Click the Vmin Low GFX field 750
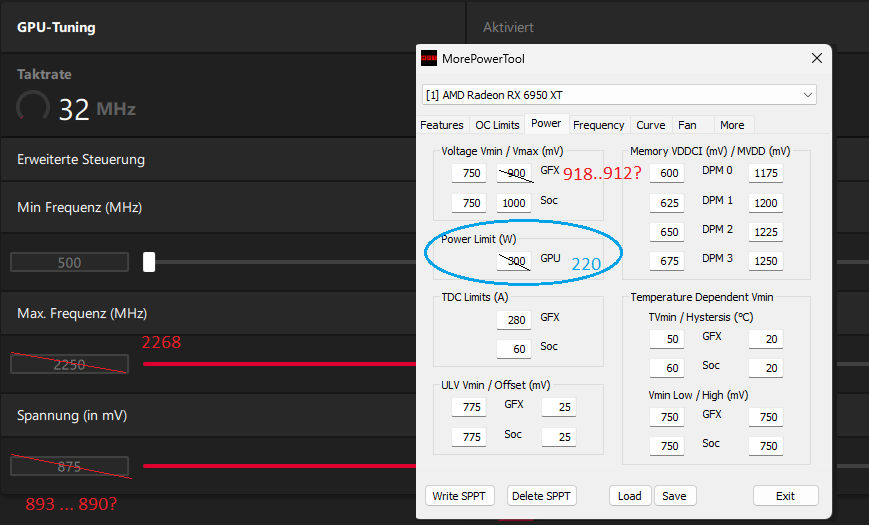869x525 pixels. pyautogui.click(x=667, y=417)
